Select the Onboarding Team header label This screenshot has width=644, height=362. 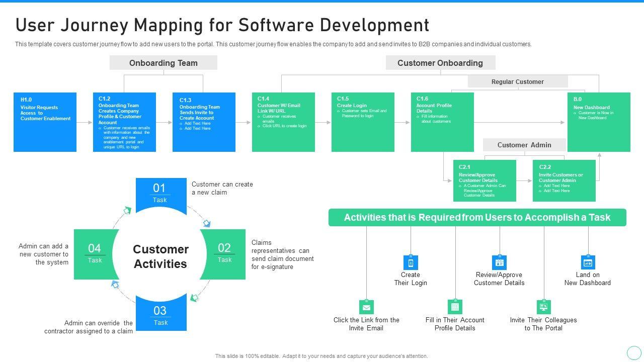(164, 63)
